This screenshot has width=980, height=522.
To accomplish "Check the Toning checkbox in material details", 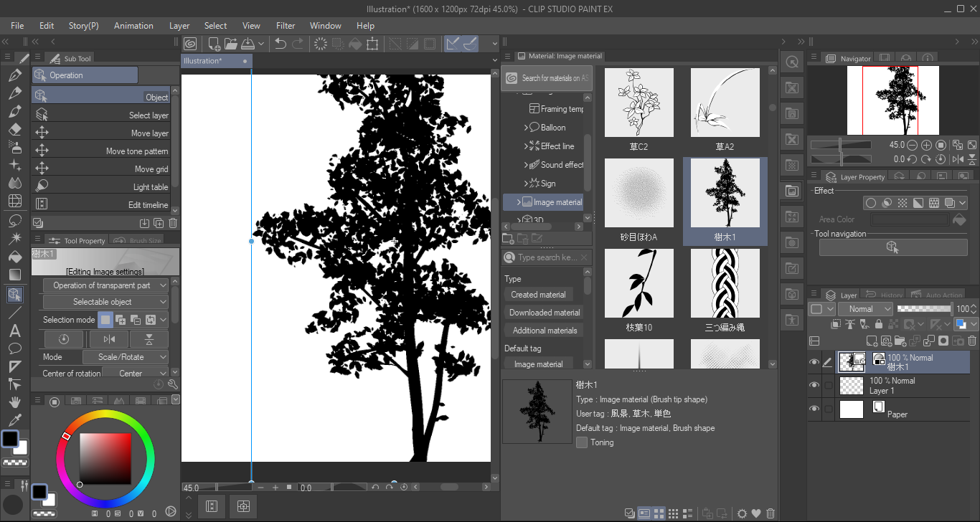I will click(582, 442).
